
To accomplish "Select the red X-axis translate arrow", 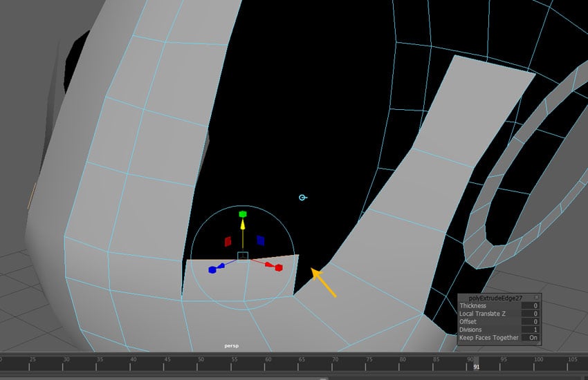I will click(269, 265).
